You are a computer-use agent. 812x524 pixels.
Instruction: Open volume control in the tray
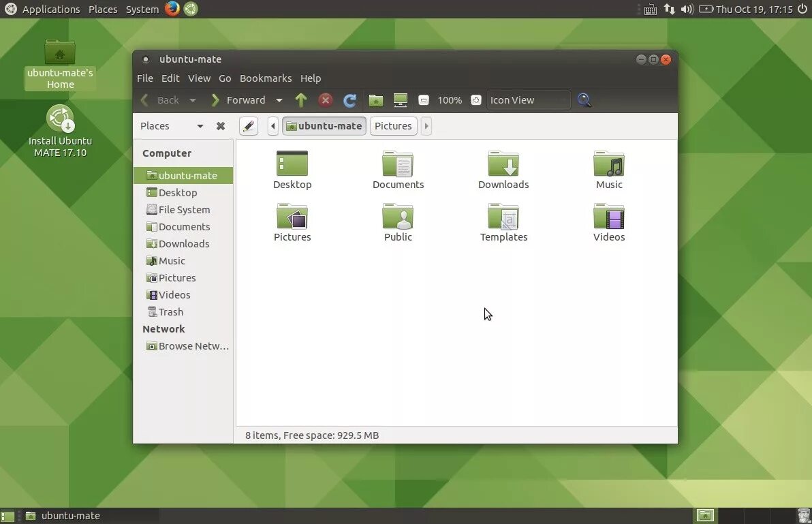click(x=687, y=9)
